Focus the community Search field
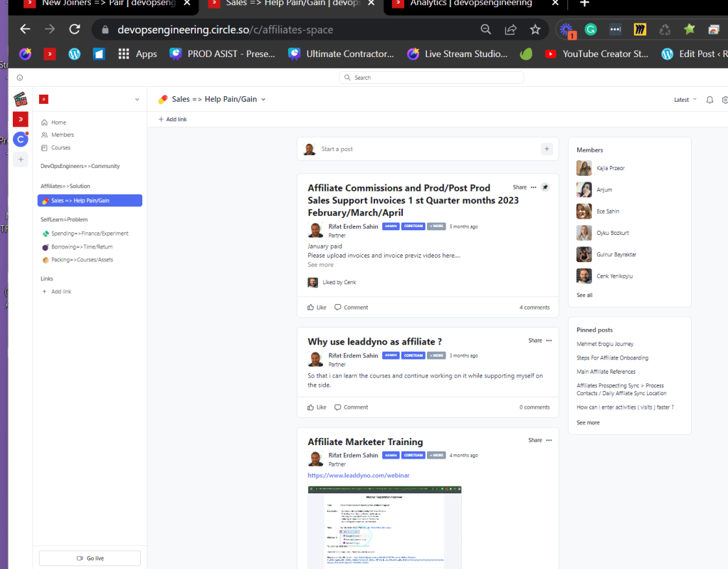This screenshot has width=728, height=569. tap(431, 78)
